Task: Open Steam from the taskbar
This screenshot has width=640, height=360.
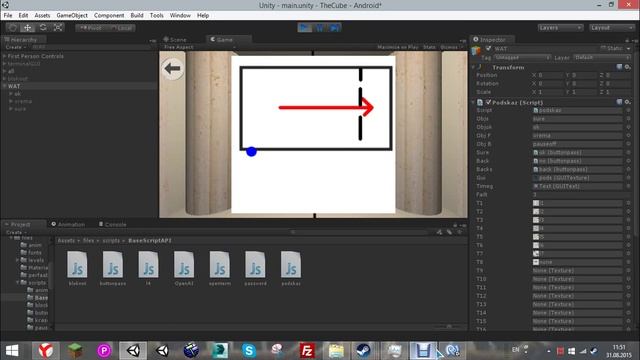Action: pos(363,351)
